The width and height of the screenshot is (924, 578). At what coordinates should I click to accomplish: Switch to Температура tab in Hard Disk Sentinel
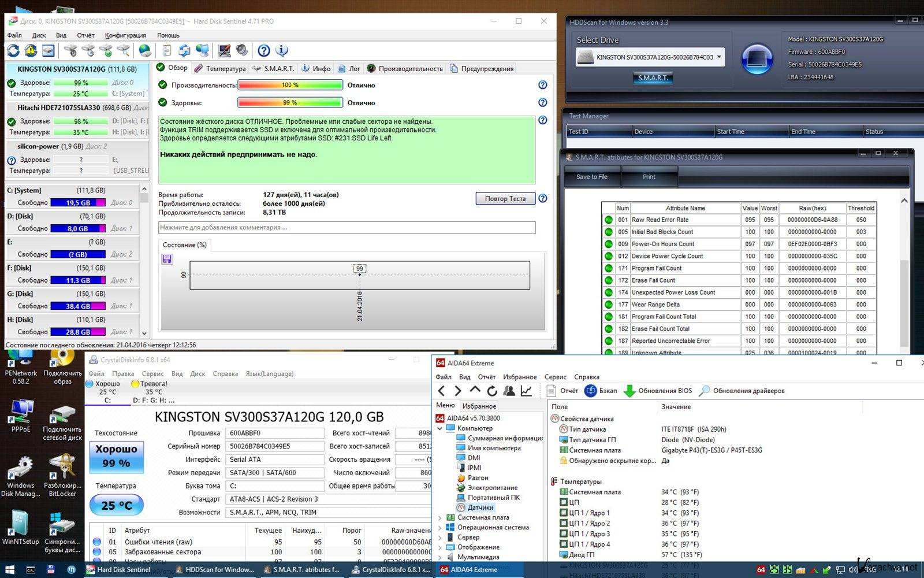pyautogui.click(x=220, y=68)
